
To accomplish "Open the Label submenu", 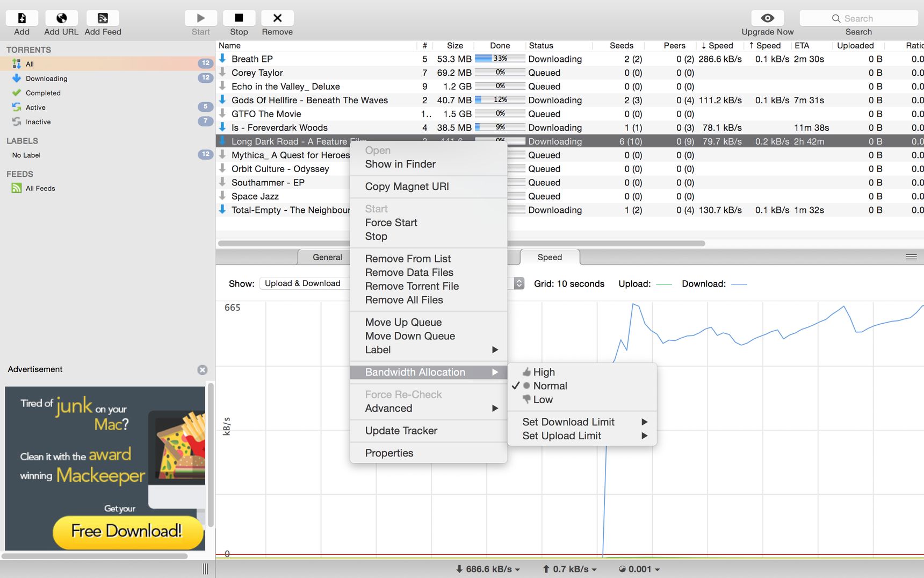I will point(429,350).
